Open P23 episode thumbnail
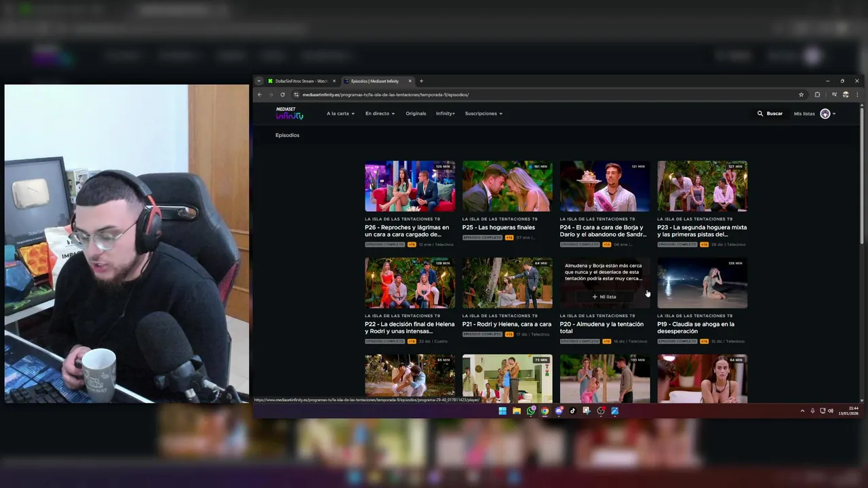Screen dimensions: 868x488 tap(703, 186)
